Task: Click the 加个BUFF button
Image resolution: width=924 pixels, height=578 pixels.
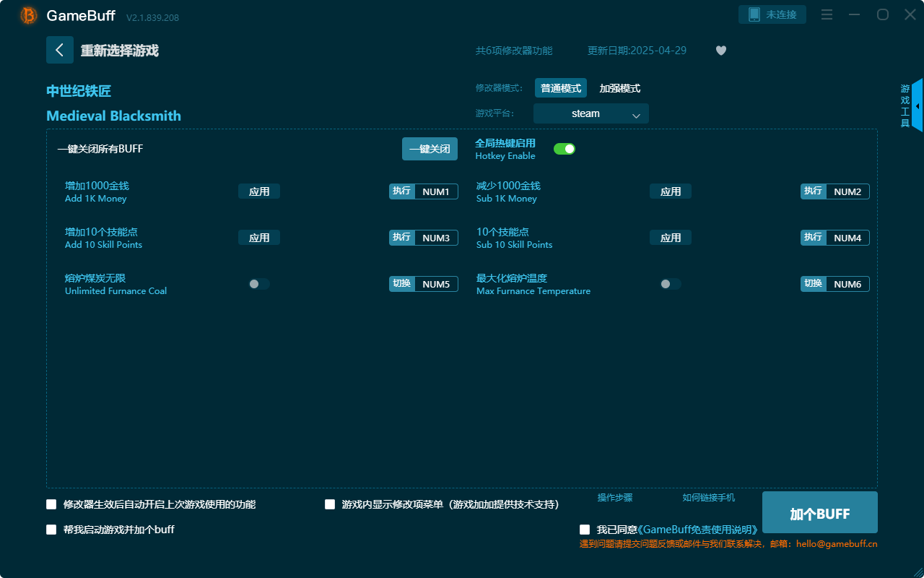Action: (x=819, y=512)
